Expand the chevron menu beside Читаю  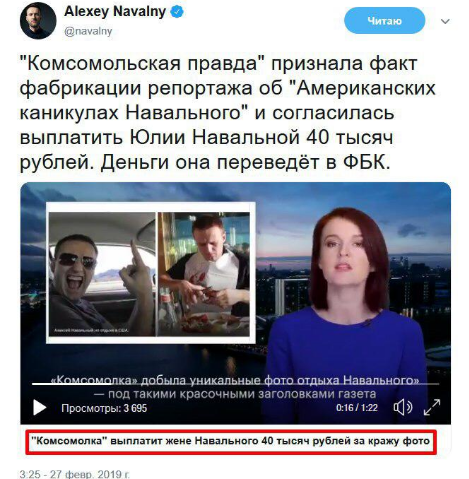(x=445, y=21)
